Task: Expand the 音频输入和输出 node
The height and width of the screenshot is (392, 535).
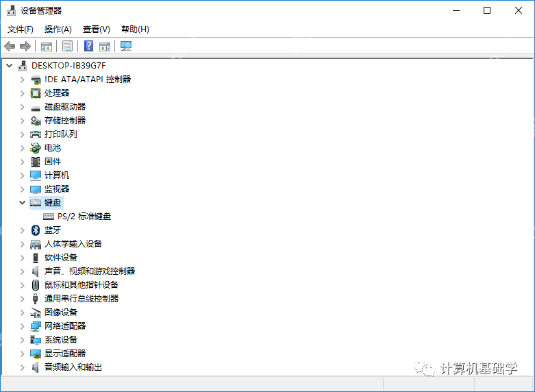Action: click(23, 367)
